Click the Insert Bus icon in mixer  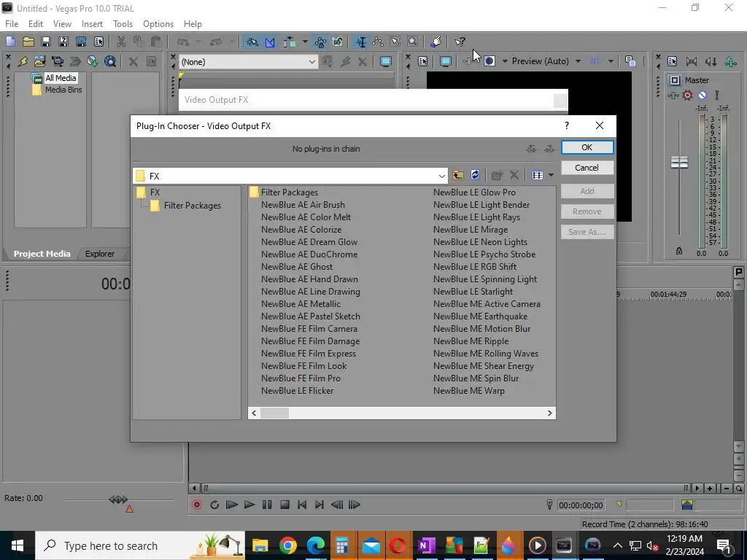[730, 61]
